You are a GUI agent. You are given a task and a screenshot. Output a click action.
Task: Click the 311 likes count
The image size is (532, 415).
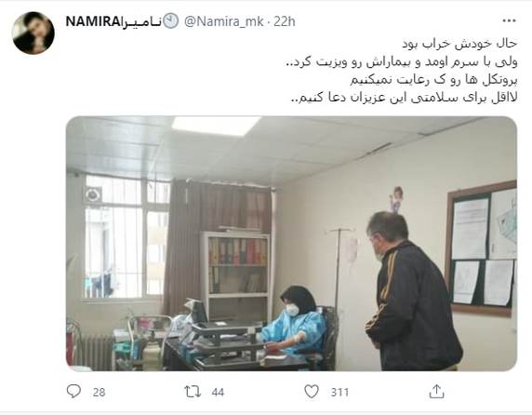(340, 393)
